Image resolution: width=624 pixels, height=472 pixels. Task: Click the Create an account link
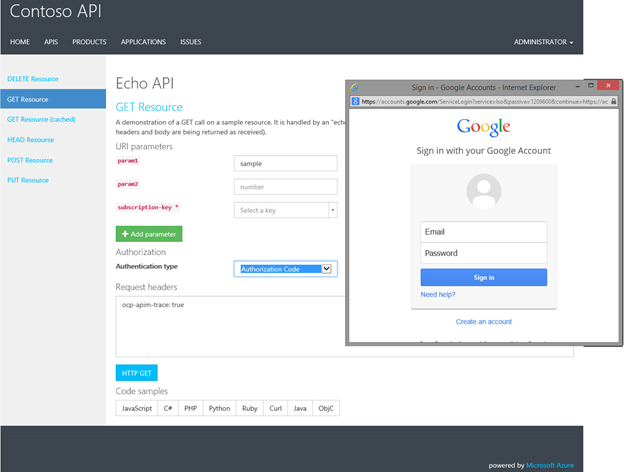coord(484,322)
